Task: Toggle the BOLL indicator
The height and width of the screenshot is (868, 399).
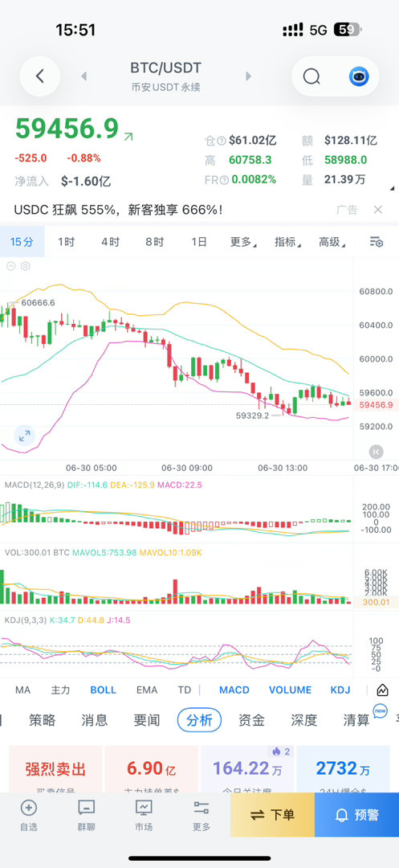Action: (x=104, y=690)
